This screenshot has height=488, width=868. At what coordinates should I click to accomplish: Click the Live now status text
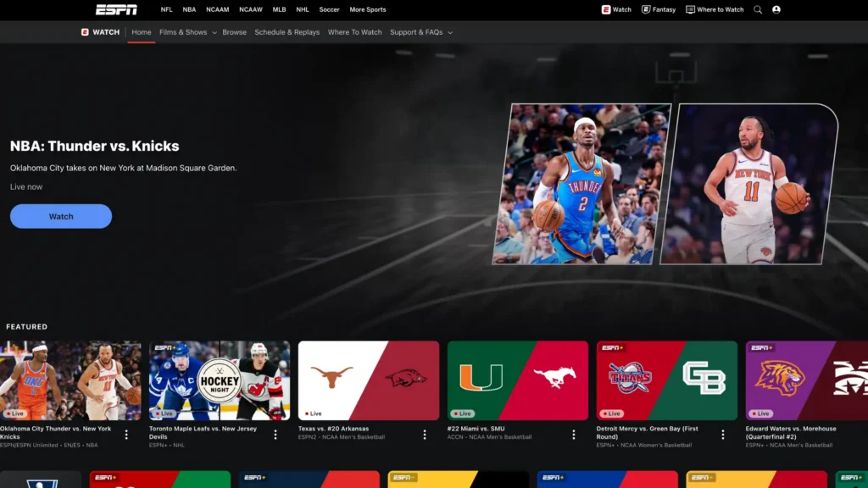26,186
